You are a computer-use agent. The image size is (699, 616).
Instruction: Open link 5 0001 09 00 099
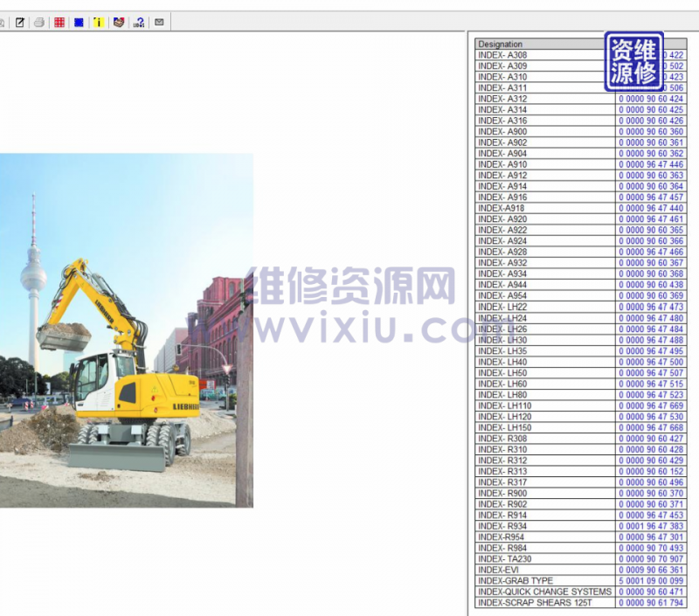click(x=651, y=581)
